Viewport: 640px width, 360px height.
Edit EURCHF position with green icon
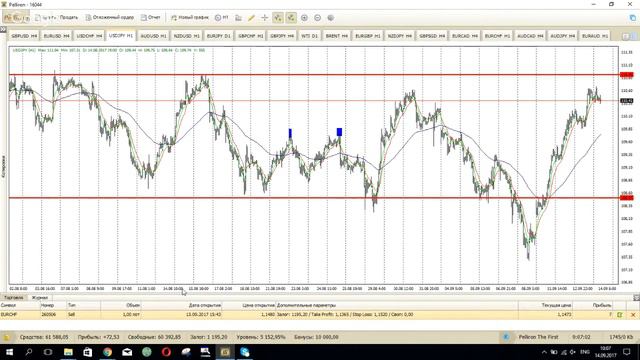620,315
